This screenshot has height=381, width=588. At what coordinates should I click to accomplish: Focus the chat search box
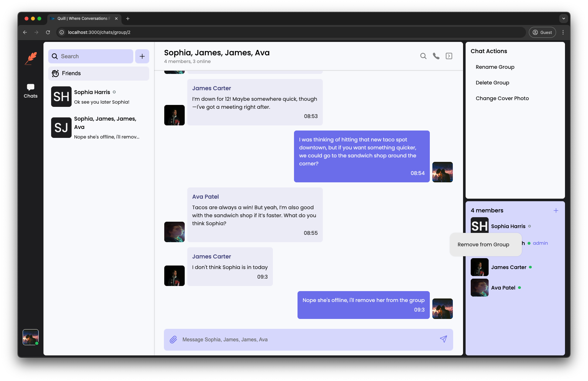[x=91, y=56]
